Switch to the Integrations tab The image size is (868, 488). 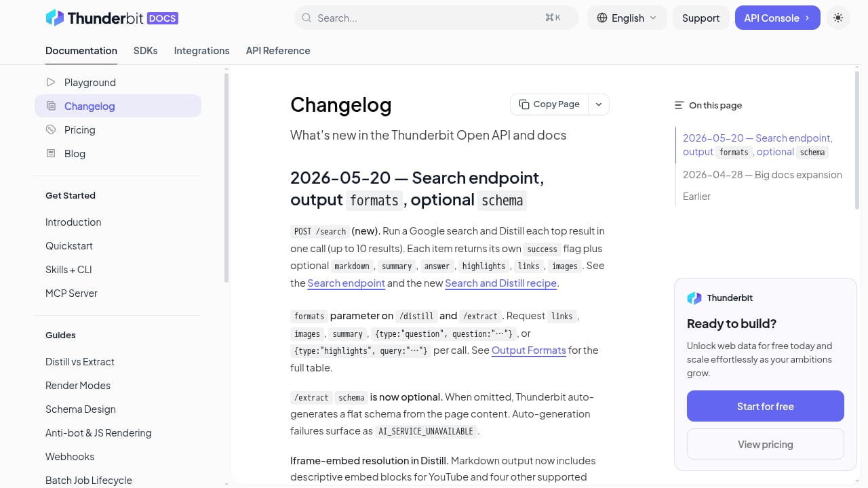click(x=201, y=51)
